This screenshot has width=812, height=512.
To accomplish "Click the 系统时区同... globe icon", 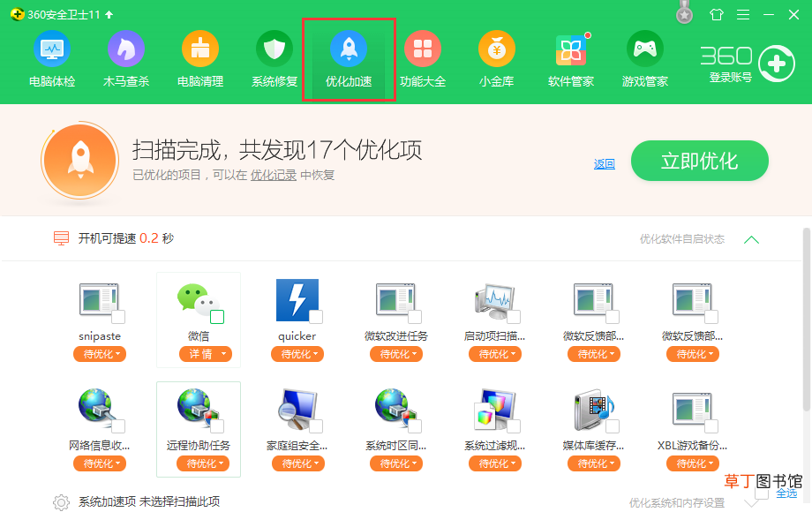I will [395, 409].
